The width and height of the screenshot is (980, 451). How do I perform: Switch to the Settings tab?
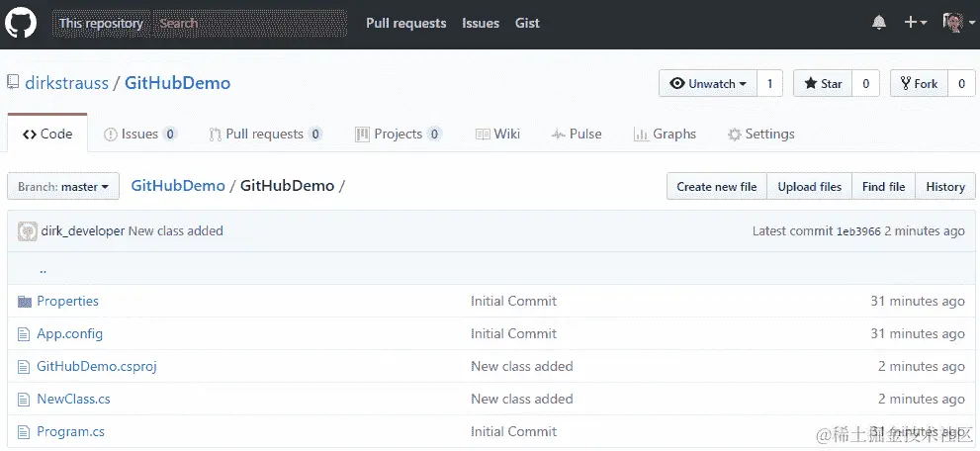click(x=761, y=134)
